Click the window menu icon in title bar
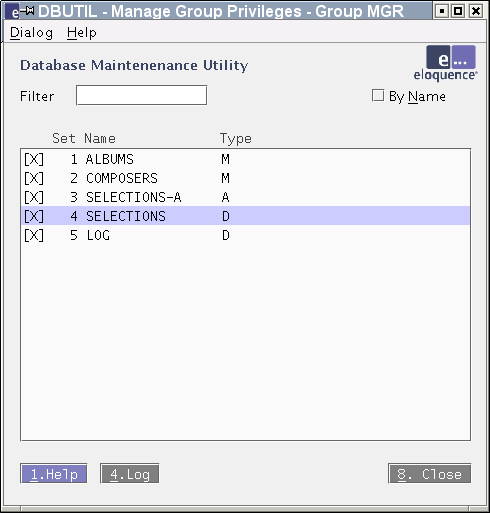This screenshot has width=490, height=513. (x=15, y=12)
